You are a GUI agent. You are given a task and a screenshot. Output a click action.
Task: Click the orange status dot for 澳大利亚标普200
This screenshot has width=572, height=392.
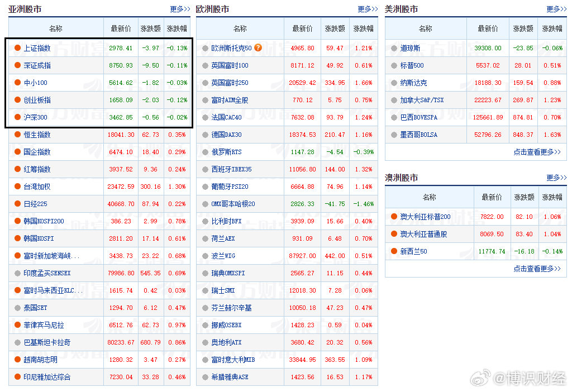pyautogui.click(x=394, y=217)
